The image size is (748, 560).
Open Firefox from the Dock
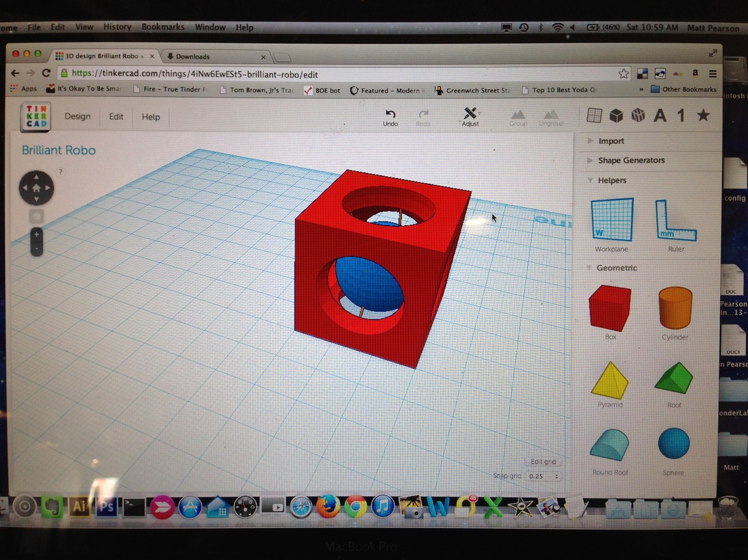pyautogui.click(x=328, y=506)
